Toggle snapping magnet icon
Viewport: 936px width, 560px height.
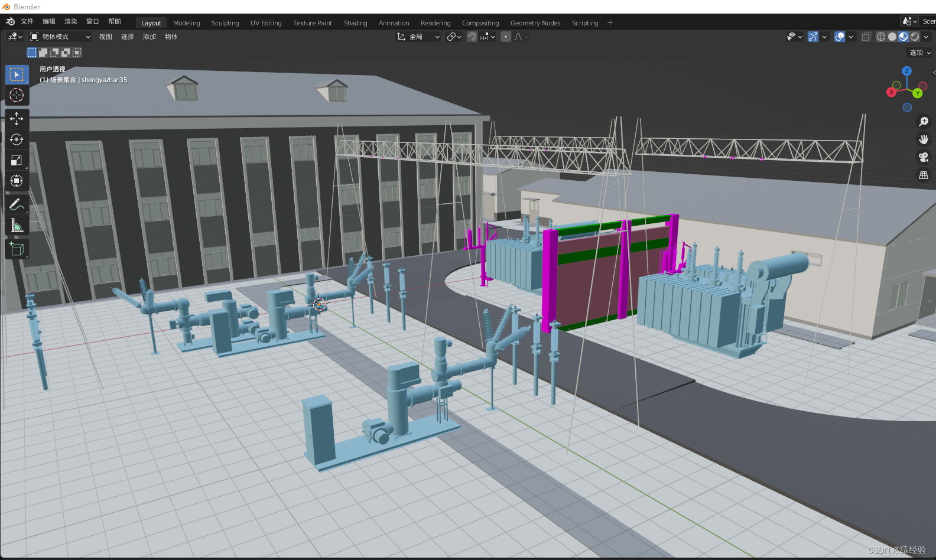click(472, 37)
